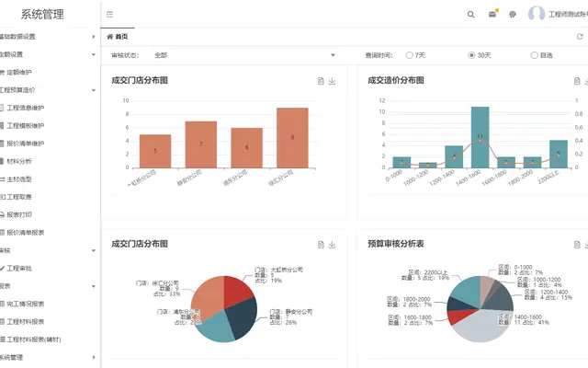Open the 审核状态 dropdown showing 全部
Viewport: 588px width, 368px height.
point(243,55)
